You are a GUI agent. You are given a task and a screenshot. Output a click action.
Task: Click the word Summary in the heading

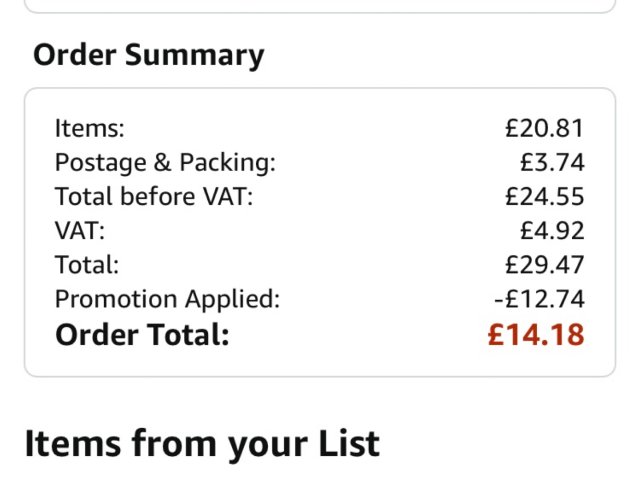[x=194, y=55]
